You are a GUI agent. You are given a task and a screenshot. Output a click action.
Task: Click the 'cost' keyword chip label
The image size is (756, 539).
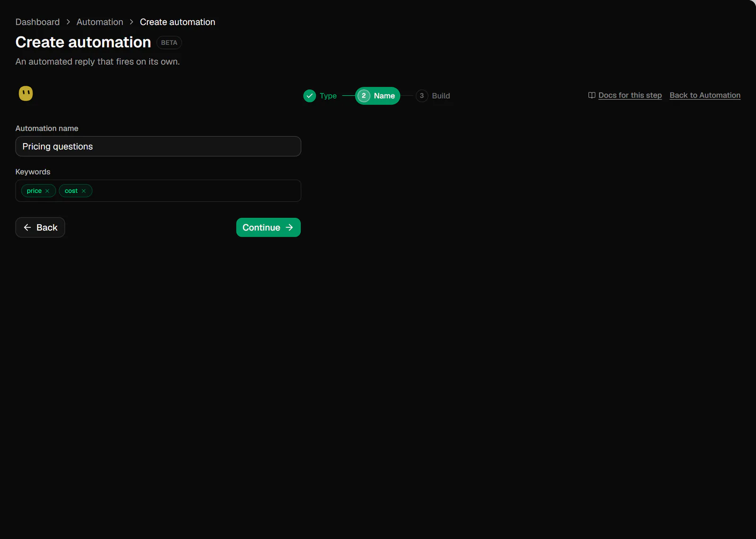(71, 191)
